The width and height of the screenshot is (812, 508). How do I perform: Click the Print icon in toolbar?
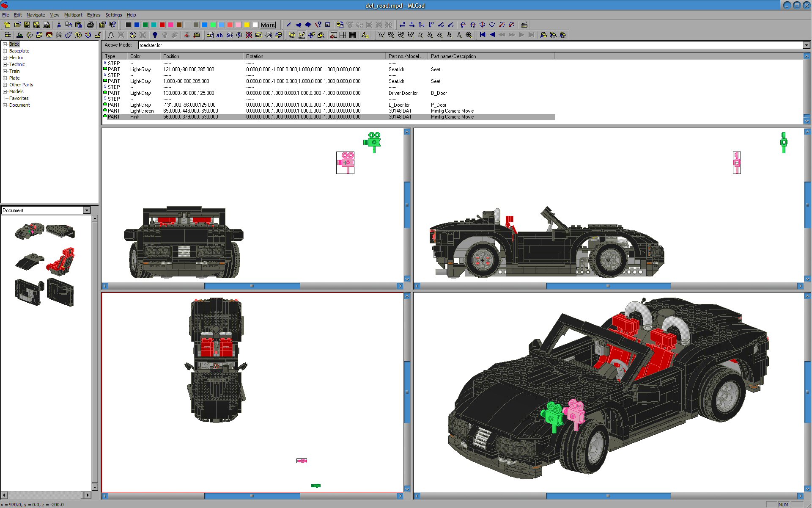click(90, 25)
